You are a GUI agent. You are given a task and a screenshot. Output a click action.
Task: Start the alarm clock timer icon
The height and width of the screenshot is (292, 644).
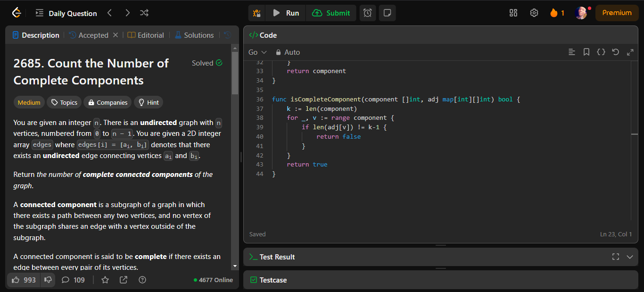pyautogui.click(x=368, y=13)
